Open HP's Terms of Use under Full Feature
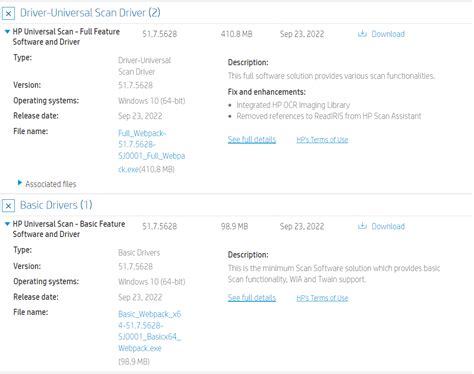This screenshot has height=374, width=474. tap(322, 140)
